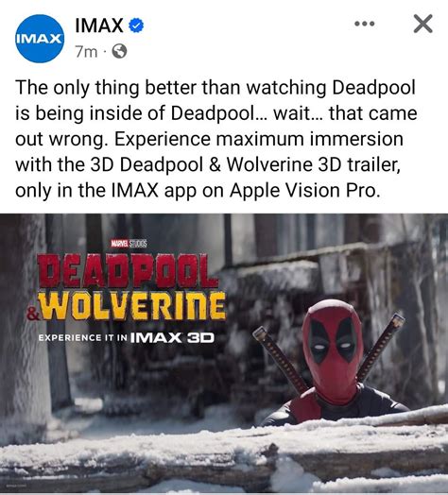Open the three-dot post options menu
448x495 pixels.
(365, 24)
